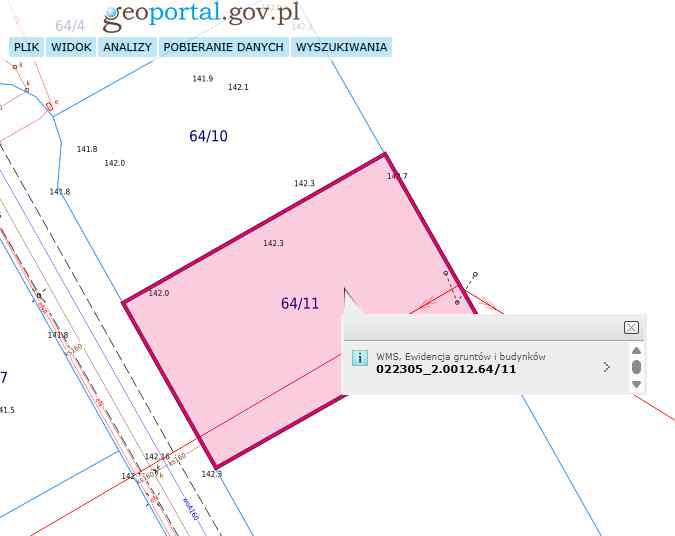Viewport: 675px width, 536px height.
Task: Click the 64/11 parcel label on map
Action: tap(300, 303)
